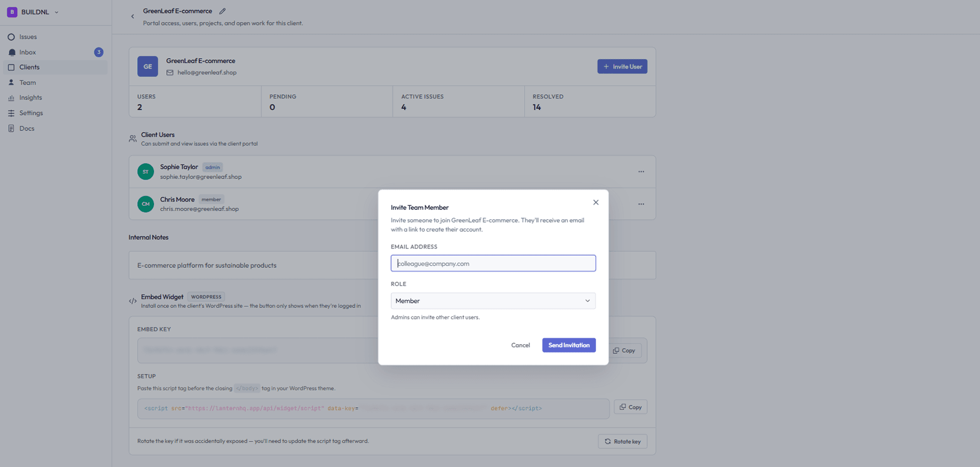Click the hello@greenleaf.shop email
The width and height of the screenshot is (980, 467).
(x=207, y=72)
